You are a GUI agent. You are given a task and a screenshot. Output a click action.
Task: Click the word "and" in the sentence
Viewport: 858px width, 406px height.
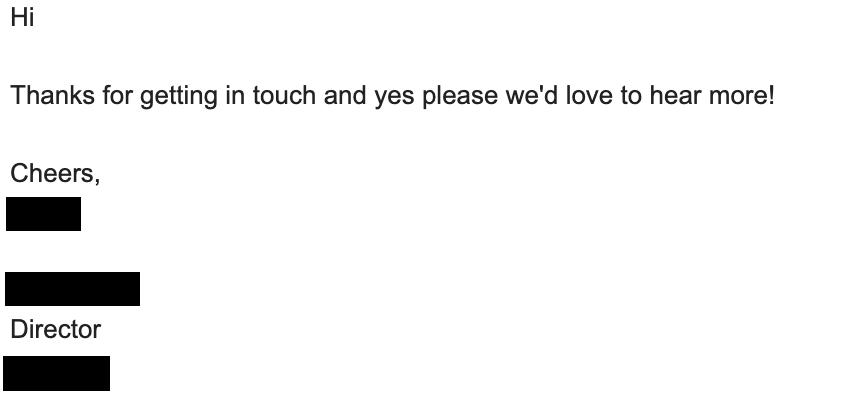pos(345,95)
